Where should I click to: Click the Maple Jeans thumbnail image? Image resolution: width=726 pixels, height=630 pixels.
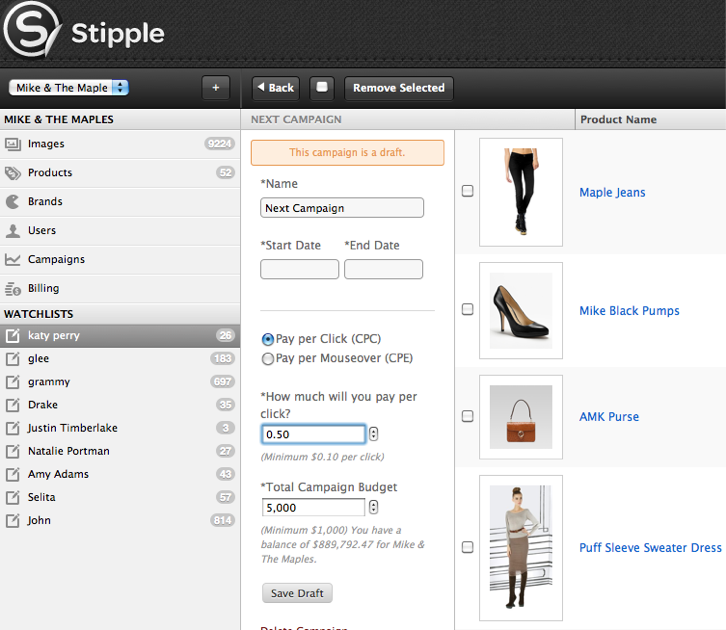[x=521, y=192]
